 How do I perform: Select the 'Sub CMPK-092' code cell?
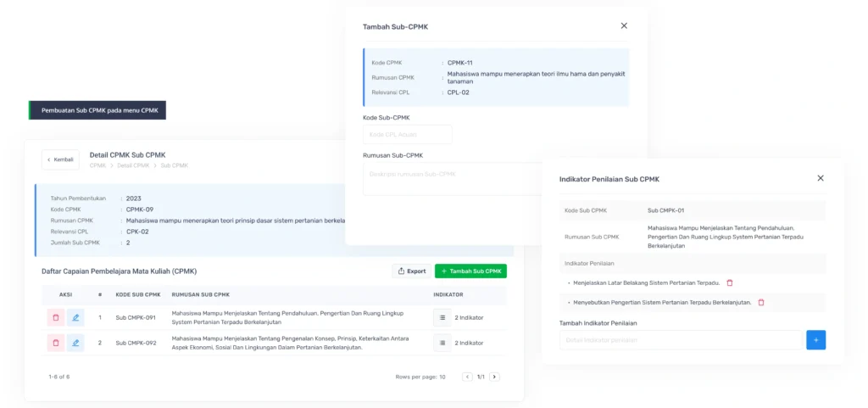click(x=136, y=343)
